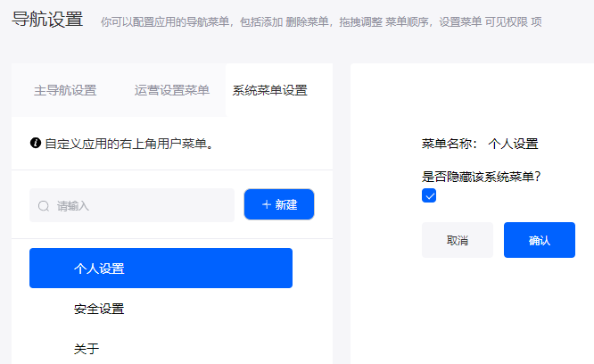
Task: Open the 运营设置菜单 tab
Action: pos(171,90)
